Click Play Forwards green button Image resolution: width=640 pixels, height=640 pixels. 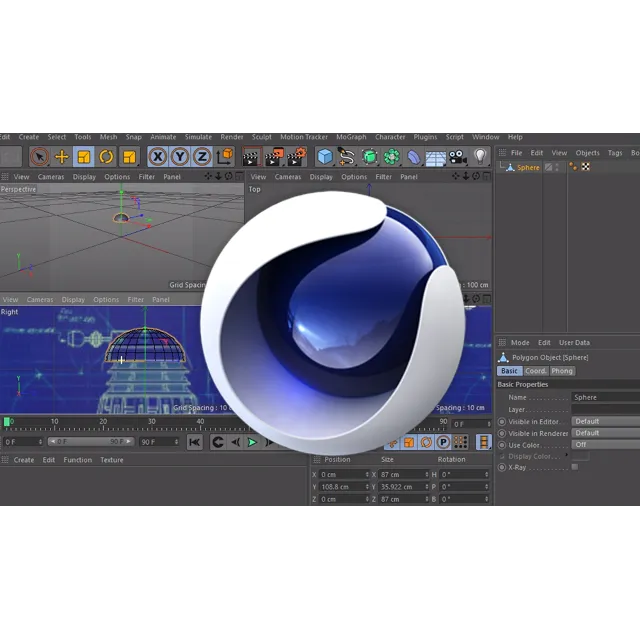click(x=252, y=442)
